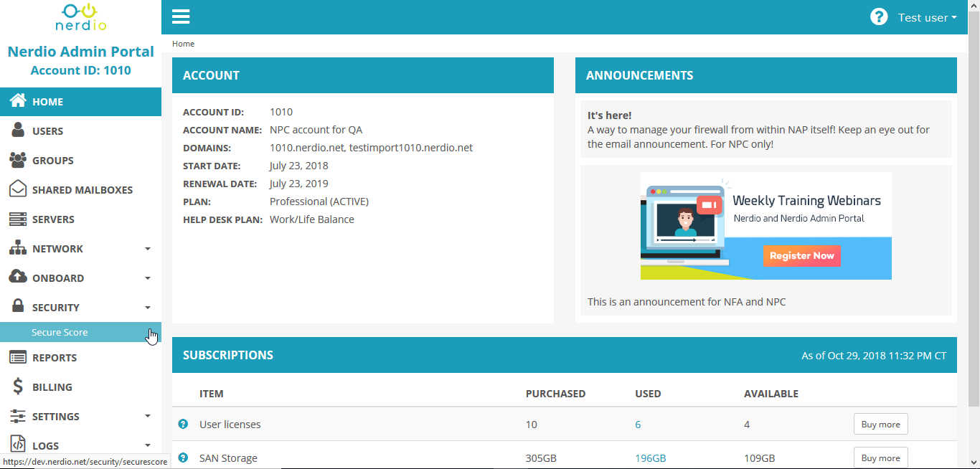The width and height of the screenshot is (980, 469).
Task: Click the As of Oct 29, 2018 timestamp
Action: pyautogui.click(x=874, y=356)
